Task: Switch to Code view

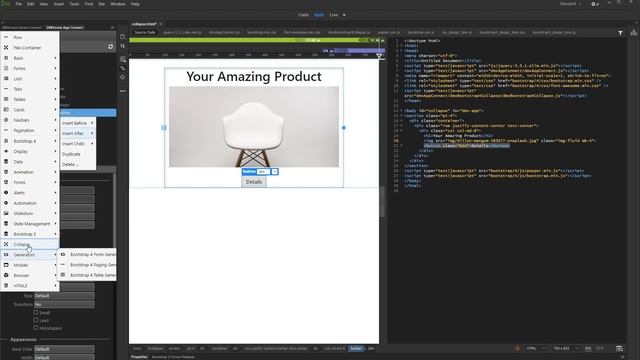Action: coord(303,15)
